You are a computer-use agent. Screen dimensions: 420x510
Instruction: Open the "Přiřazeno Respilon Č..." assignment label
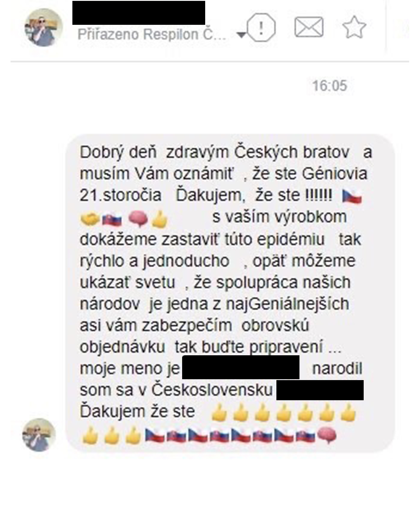click(151, 34)
